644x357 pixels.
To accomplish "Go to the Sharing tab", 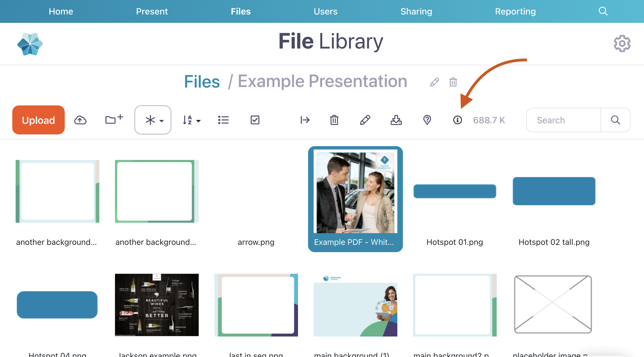I will point(416,11).
